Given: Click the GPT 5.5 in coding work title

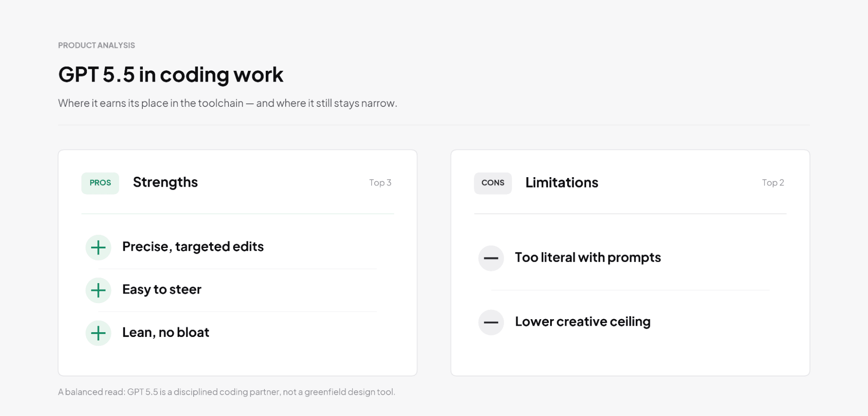Looking at the screenshot, I should coord(171,75).
